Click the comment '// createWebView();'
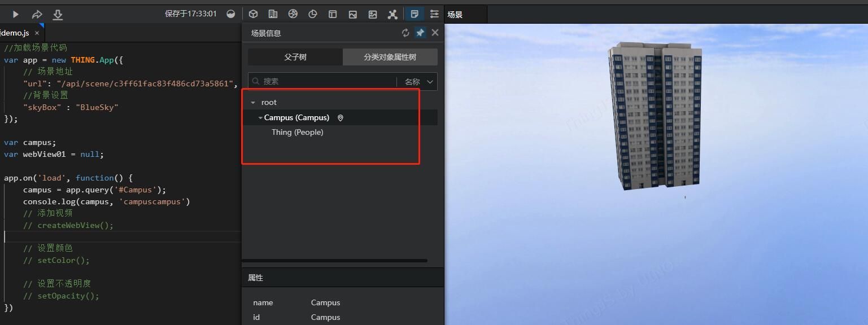The height and width of the screenshot is (325, 868). click(68, 226)
